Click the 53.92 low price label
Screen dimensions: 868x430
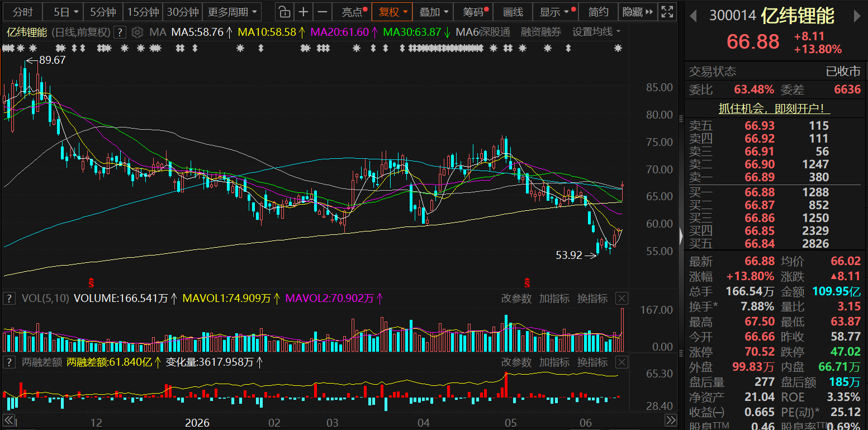click(x=569, y=256)
